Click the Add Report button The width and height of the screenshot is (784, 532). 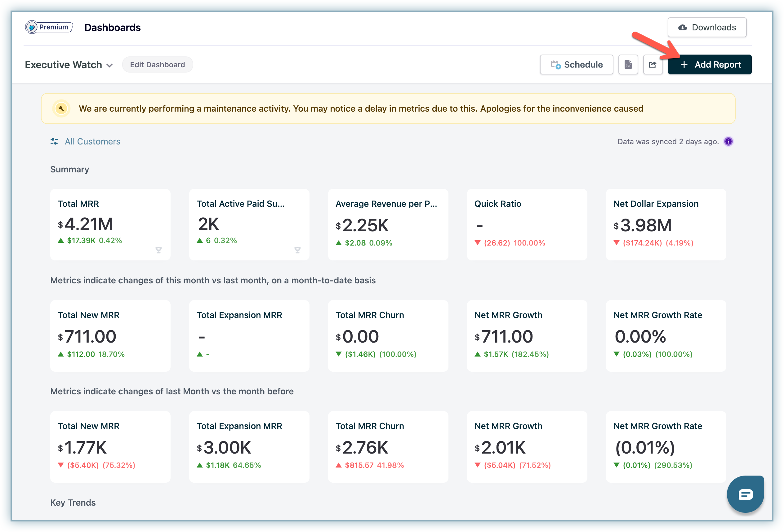coord(710,64)
